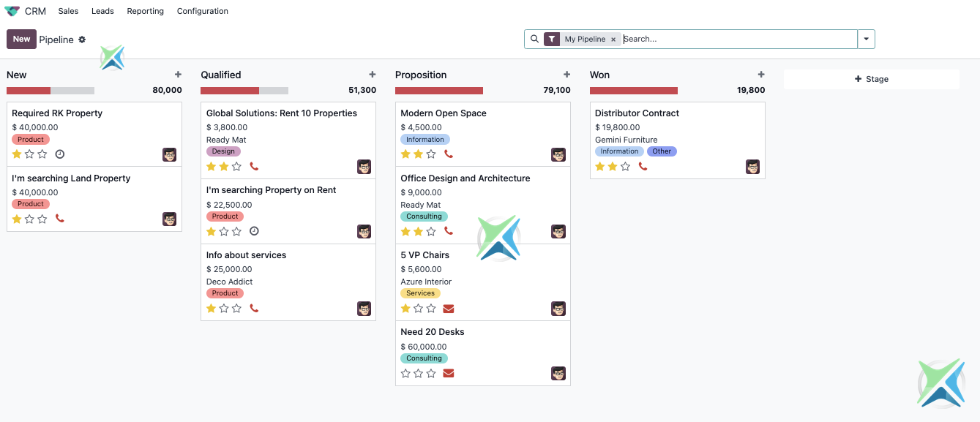This screenshot has width=980, height=422.
Task: Open the Reporting menu
Action: point(145,11)
